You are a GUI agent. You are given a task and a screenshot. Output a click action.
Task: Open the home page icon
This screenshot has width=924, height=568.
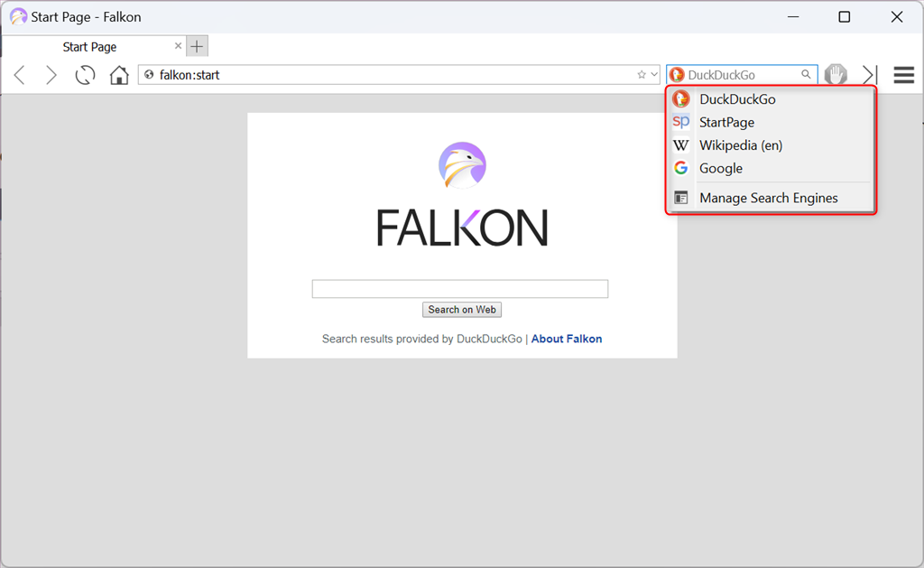(x=119, y=75)
